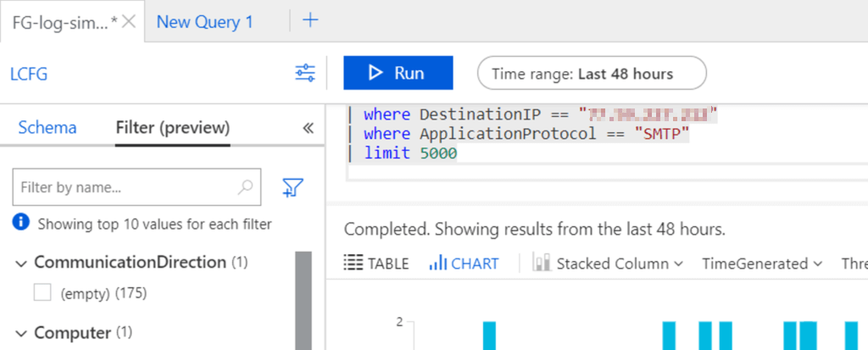The image size is (868, 350).
Task: Open the LCFG workspace link
Action: tap(29, 74)
